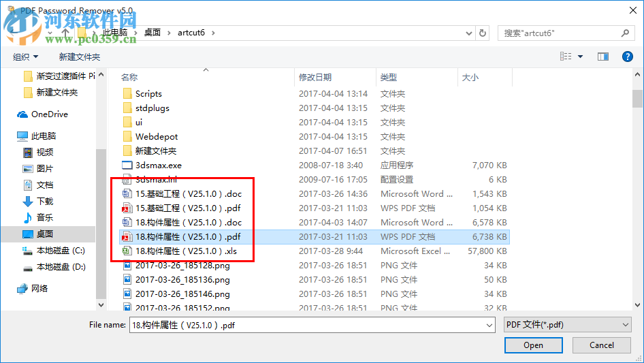Sort by 修改日期 column header
Viewport: 644px width, 363px height.
pyautogui.click(x=315, y=77)
